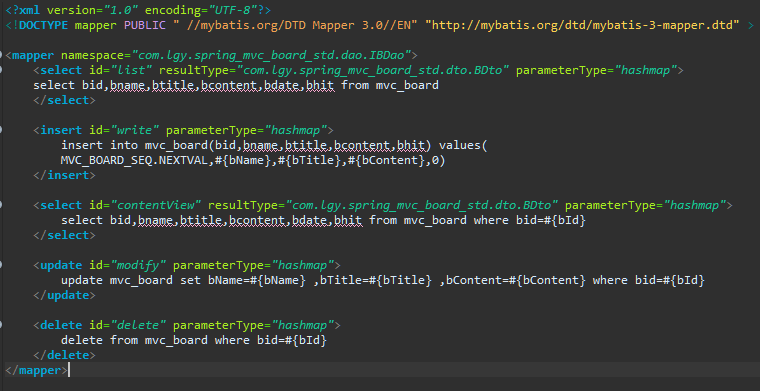Screen dimensions: 760x391
Task: Click "mvc_board" in the list select query
Action: 407,85
